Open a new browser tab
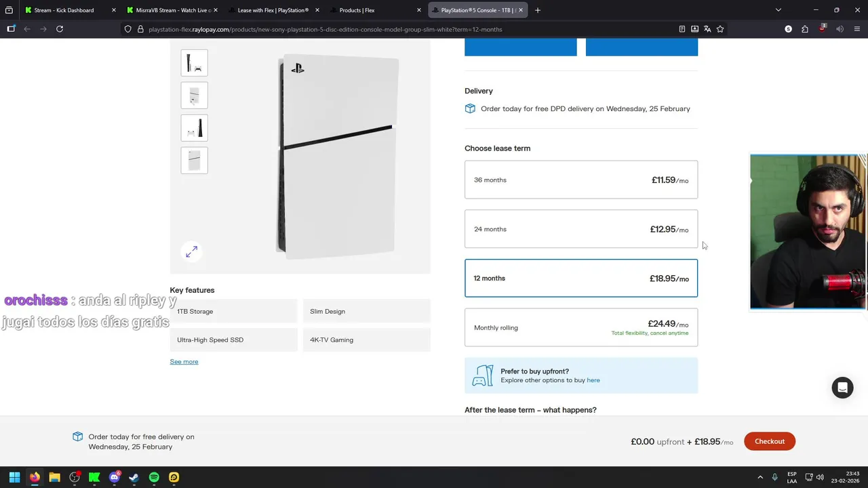Screen dimensions: 868x488 [x=538, y=10]
